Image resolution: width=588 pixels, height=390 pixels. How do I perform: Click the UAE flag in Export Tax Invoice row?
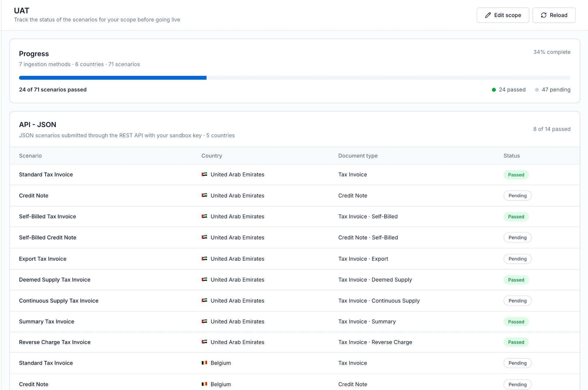pos(204,259)
